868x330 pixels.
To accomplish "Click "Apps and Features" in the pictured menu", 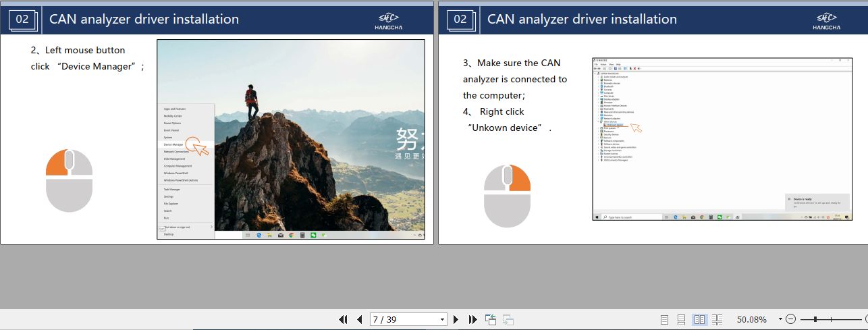I will [175, 109].
